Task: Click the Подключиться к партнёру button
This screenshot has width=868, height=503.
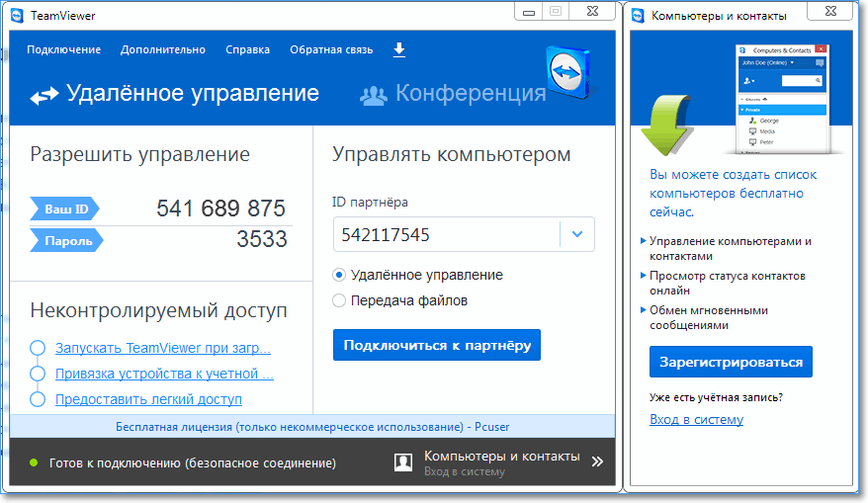Action: (x=437, y=345)
